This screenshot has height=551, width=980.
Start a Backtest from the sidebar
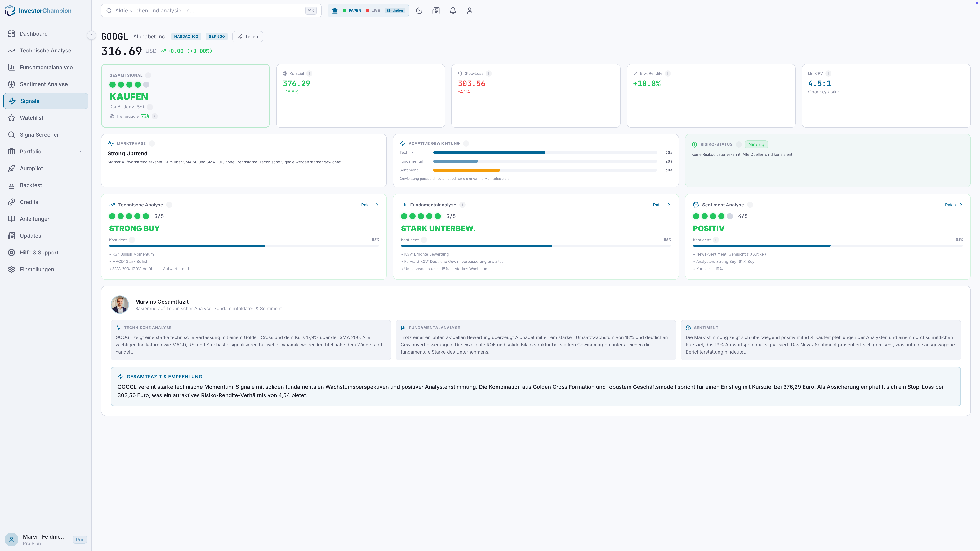[31, 185]
